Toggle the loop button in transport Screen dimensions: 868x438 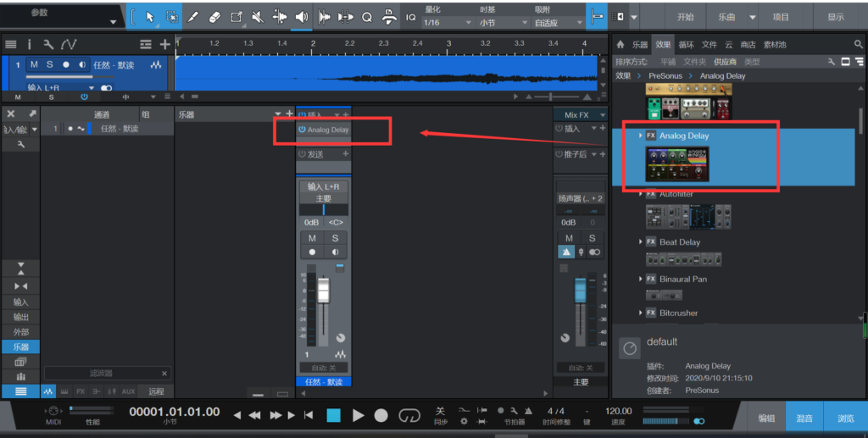409,415
